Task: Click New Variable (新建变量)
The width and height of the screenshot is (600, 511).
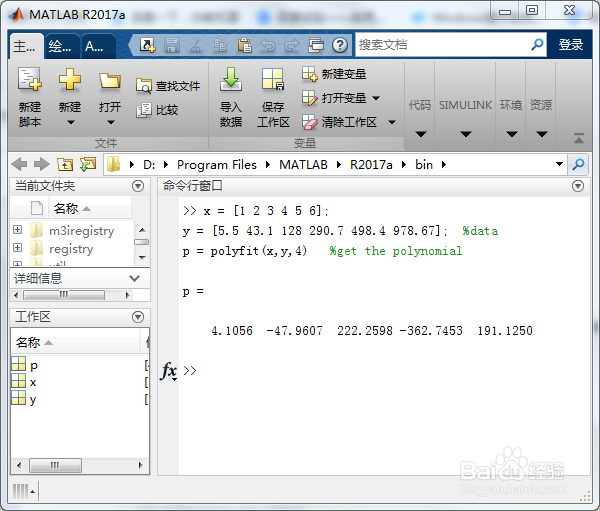Action: pyautogui.click(x=334, y=74)
